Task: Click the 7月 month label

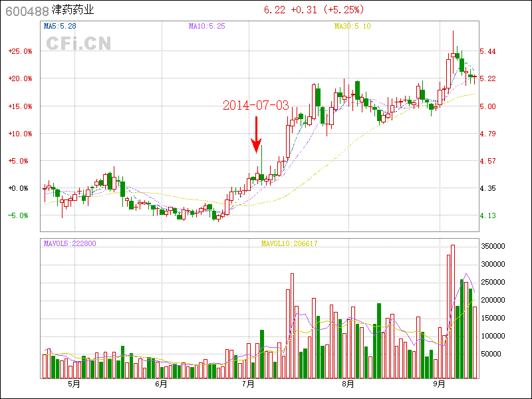Action: (249, 384)
